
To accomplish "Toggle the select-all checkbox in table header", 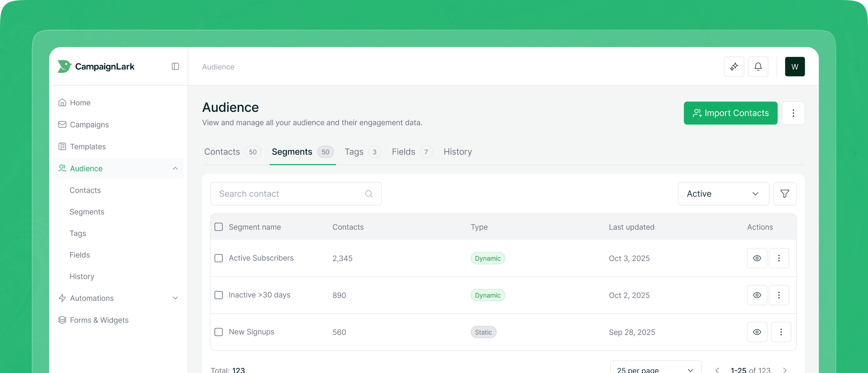I will coord(219,227).
